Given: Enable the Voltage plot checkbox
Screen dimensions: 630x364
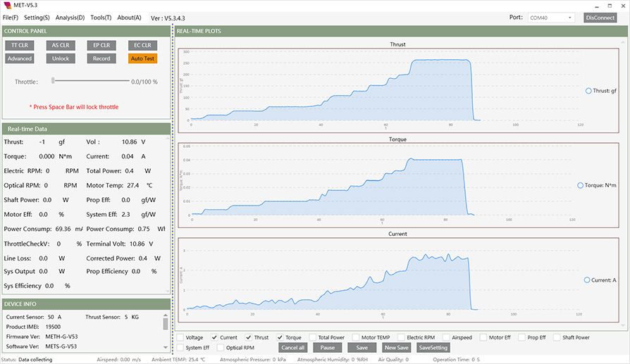Looking at the screenshot, I should coord(180,338).
